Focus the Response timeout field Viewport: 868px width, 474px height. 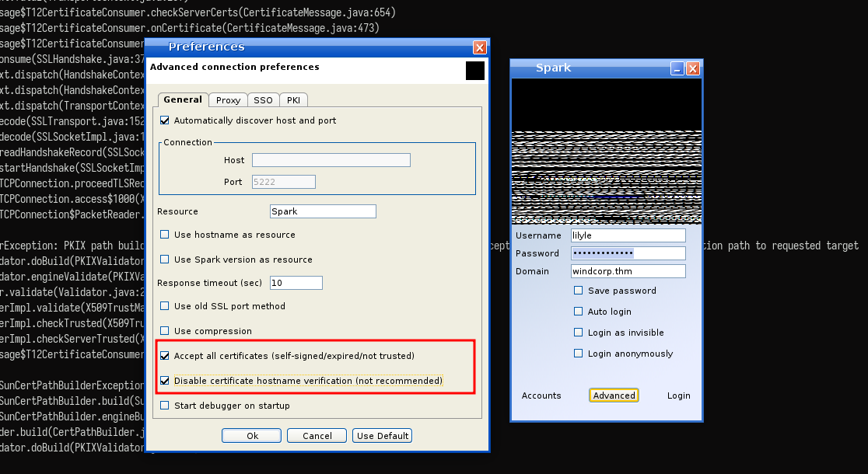click(x=296, y=283)
